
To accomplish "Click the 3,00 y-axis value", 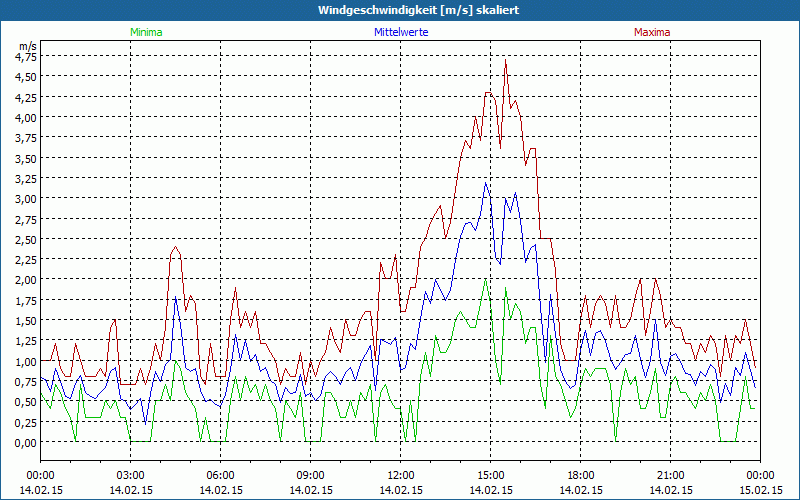I will point(26,198).
